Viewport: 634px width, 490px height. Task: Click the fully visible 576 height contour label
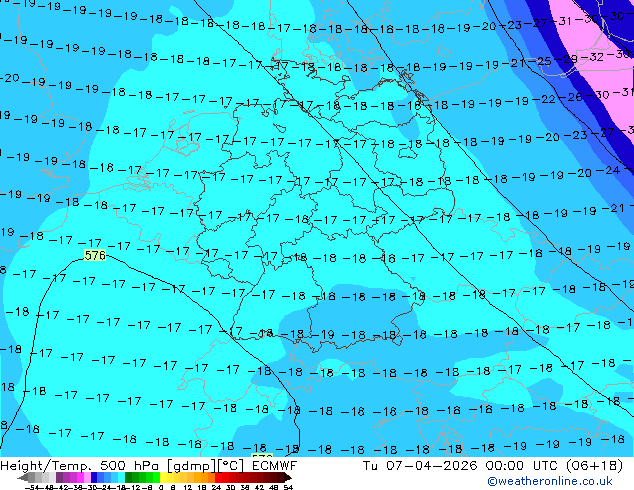pos(95,256)
